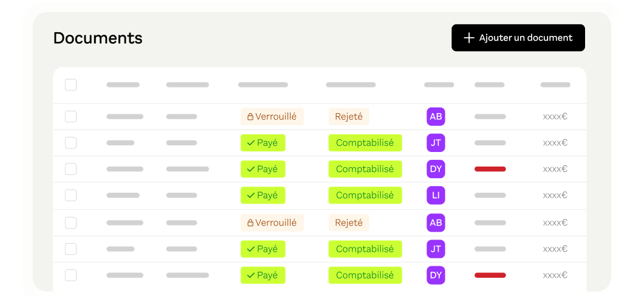
Task: Click the Comptabilisé badge in the LI row
Action: pos(365,195)
